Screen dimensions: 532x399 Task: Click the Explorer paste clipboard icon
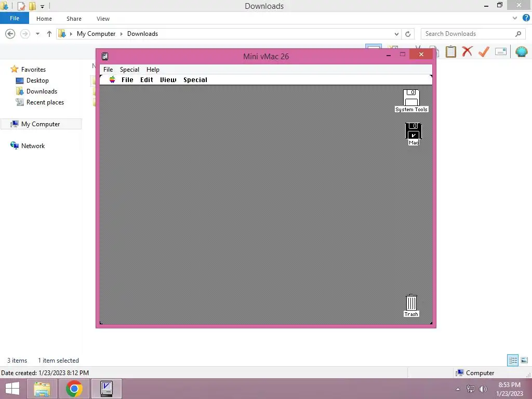(x=450, y=51)
